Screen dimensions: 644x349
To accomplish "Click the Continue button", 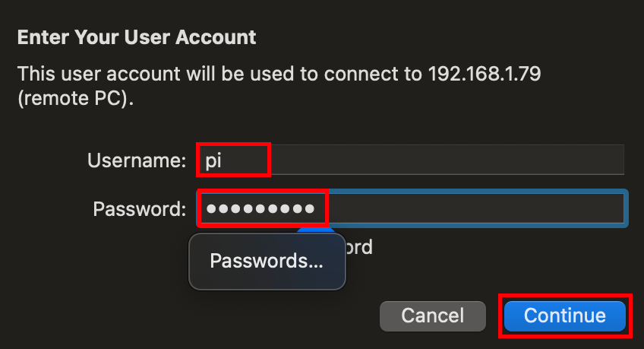I will 564,316.
